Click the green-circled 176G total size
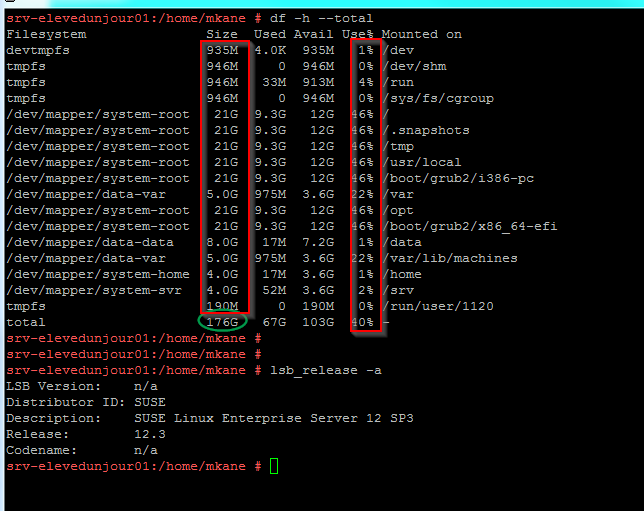 tap(221, 322)
